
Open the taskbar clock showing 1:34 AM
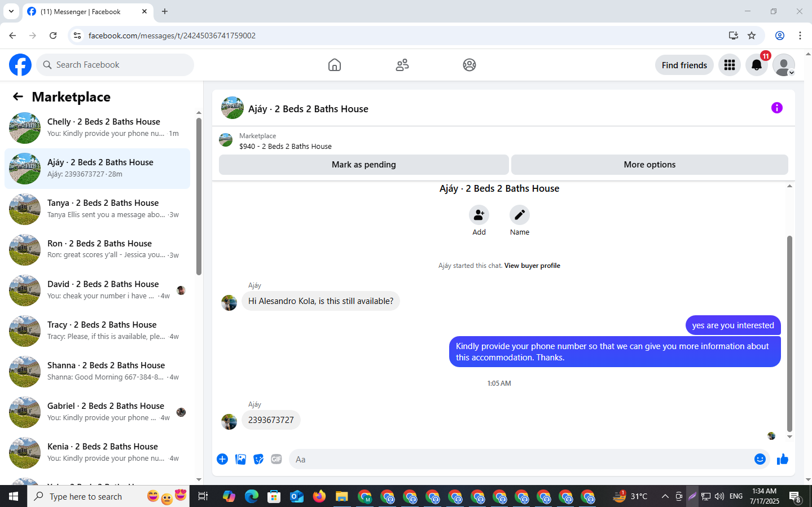(765, 496)
